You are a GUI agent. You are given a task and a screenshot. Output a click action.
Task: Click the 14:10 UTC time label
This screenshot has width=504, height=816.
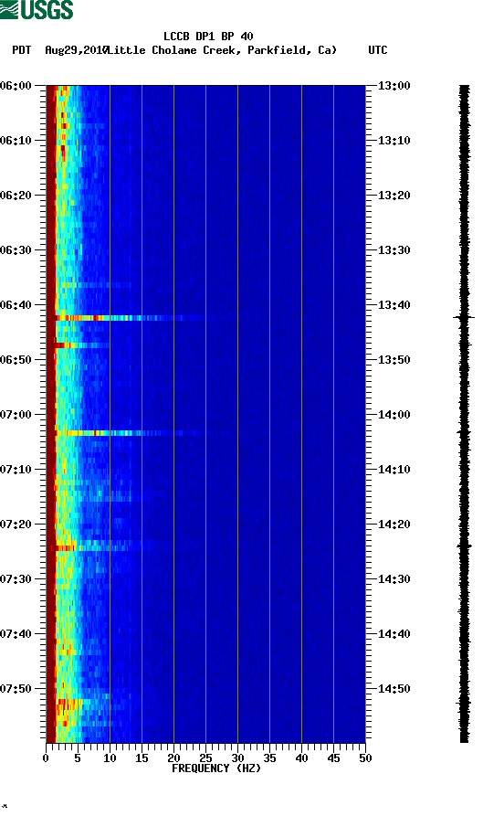[394, 470]
